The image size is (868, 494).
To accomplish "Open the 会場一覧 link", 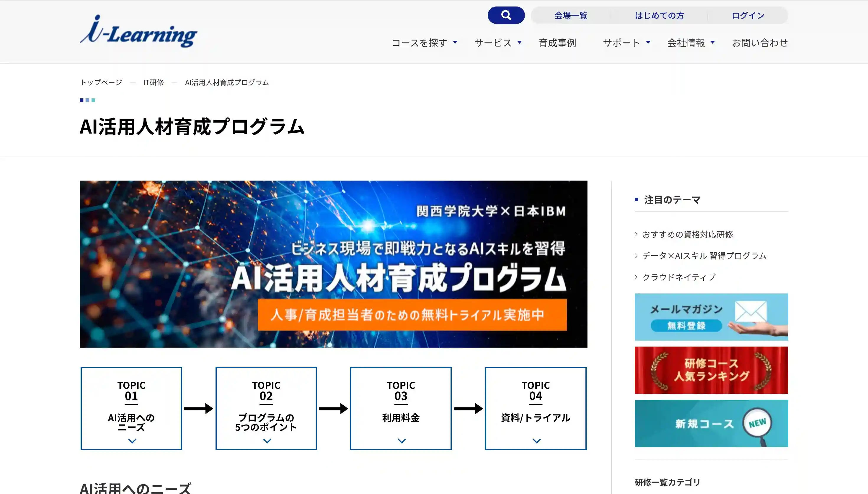I will tap(571, 16).
